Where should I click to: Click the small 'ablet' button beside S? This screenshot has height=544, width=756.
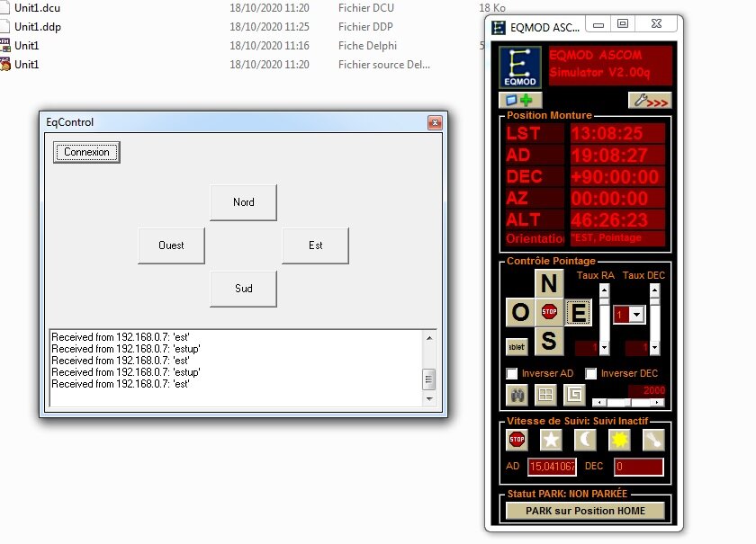517,347
